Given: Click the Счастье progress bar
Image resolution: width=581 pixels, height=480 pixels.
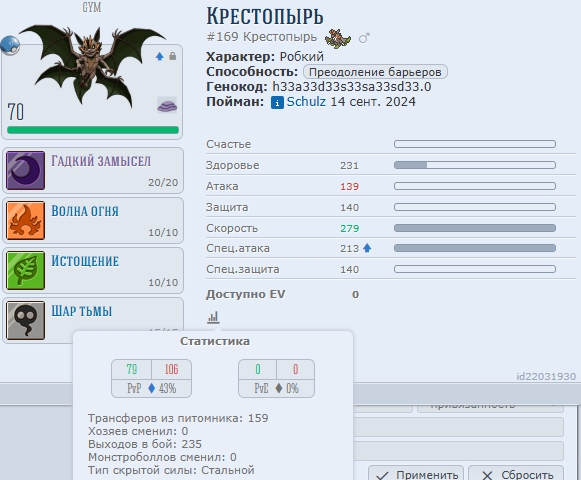Looking at the screenshot, I should 475,144.
